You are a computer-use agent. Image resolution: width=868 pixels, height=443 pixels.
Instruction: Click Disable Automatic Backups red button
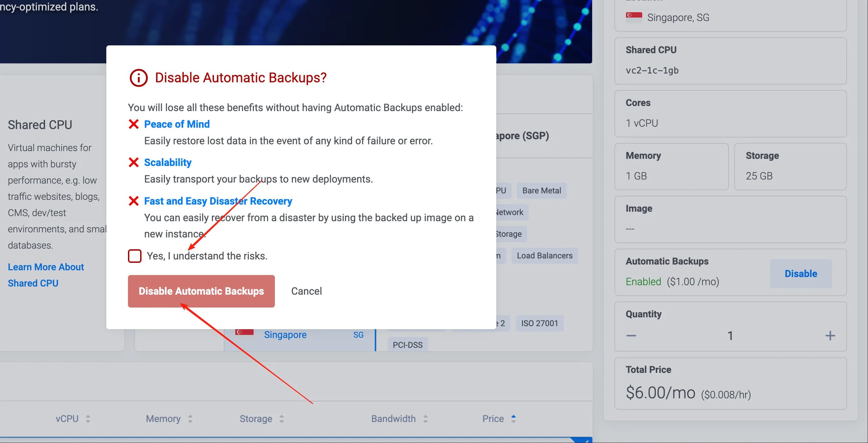coord(201,291)
